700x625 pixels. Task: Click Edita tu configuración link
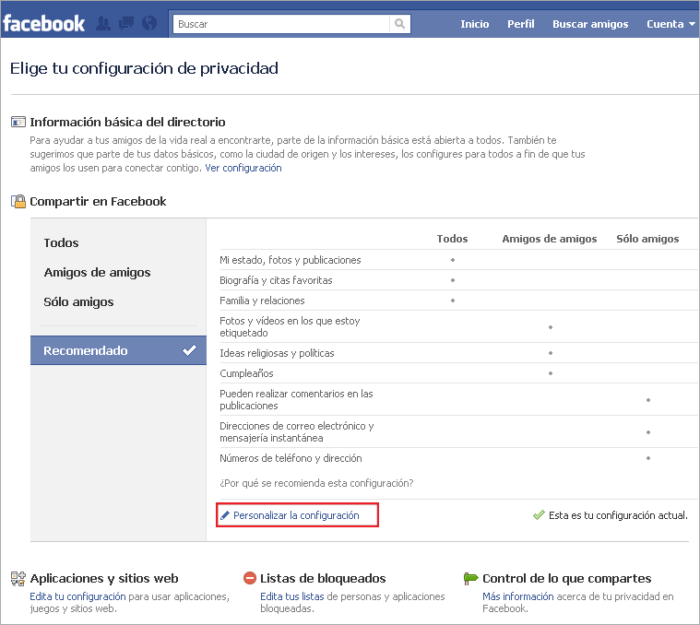(78, 596)
